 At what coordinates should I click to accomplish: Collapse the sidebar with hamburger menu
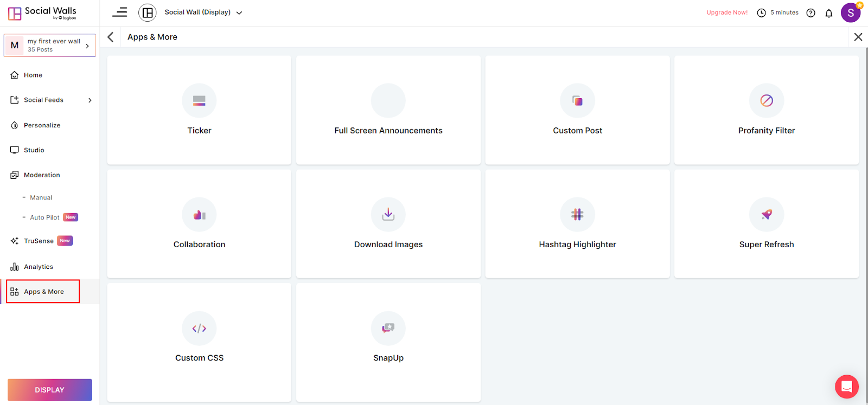[x=120, y=12]
